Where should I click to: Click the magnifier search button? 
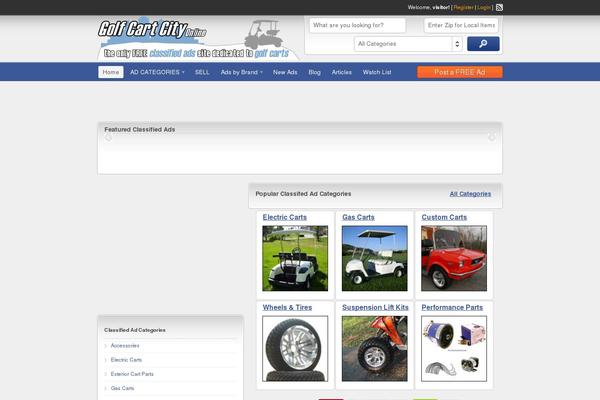483,44
